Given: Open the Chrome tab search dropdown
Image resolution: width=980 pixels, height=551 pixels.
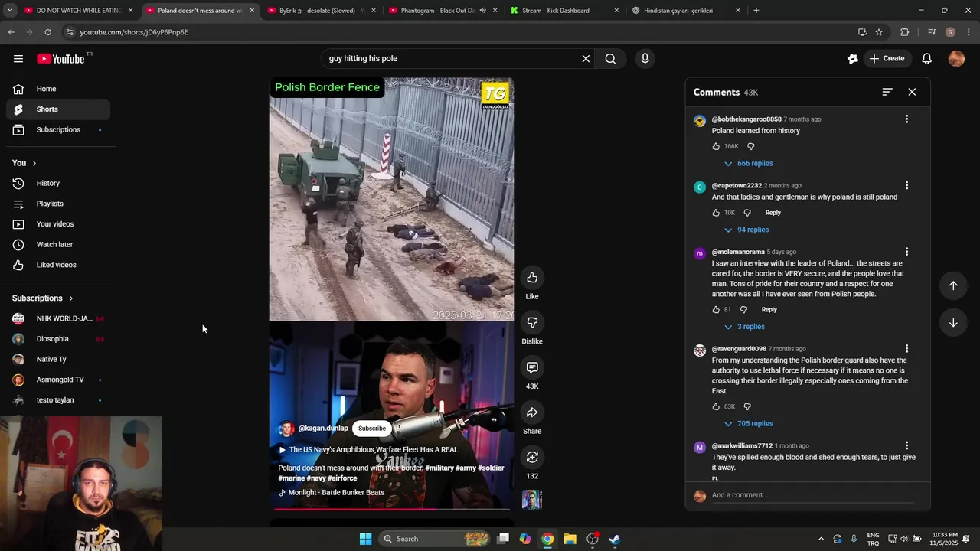Looking at the screenshot, I should coord(11,11).
